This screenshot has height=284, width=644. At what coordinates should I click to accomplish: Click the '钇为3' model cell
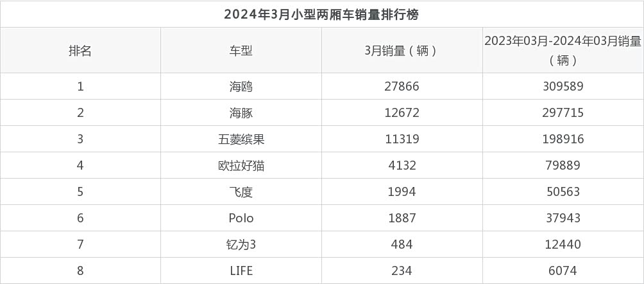241,245
